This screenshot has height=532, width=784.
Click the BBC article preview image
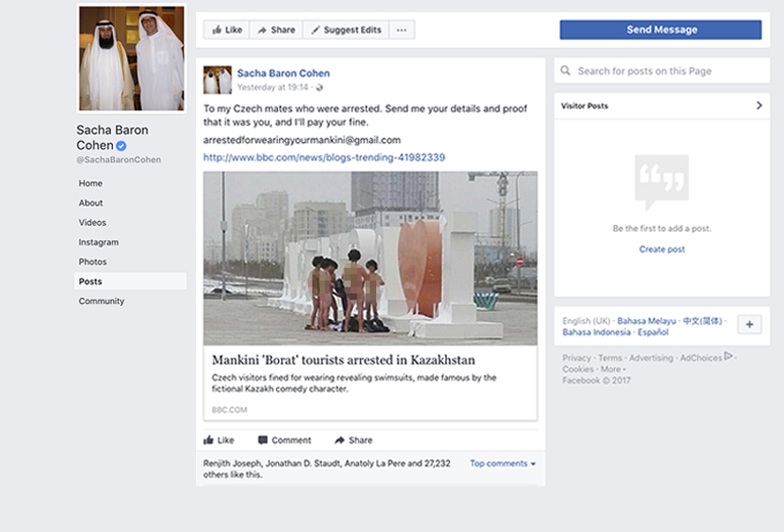370,258
